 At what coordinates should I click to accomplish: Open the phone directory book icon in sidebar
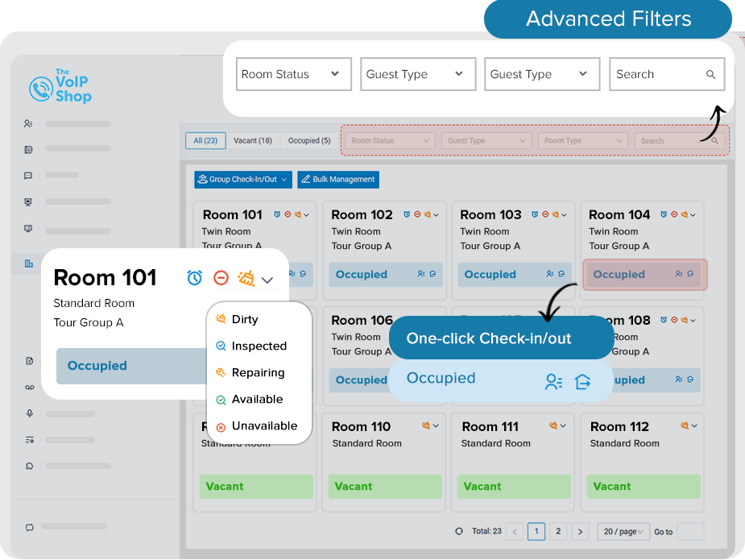28,150
